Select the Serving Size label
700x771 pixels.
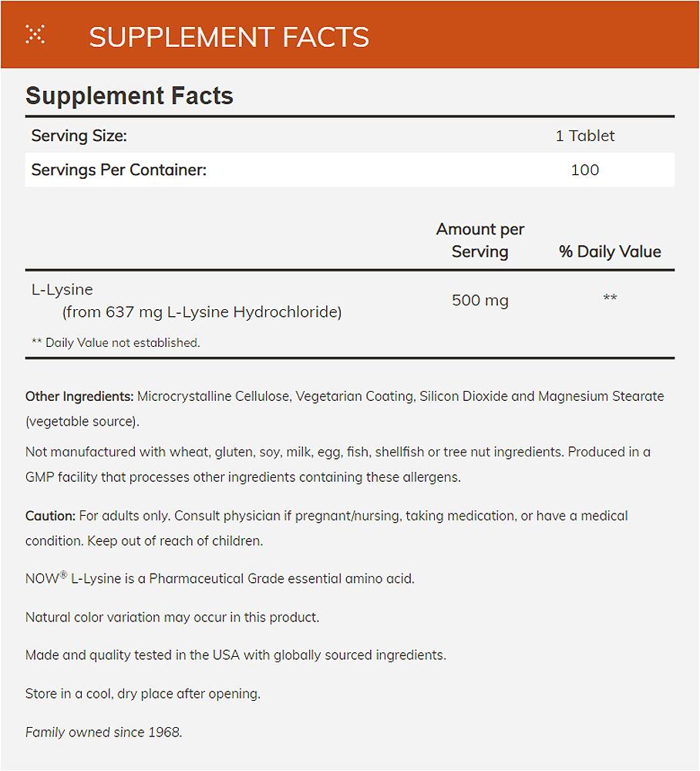coord(79,136)
